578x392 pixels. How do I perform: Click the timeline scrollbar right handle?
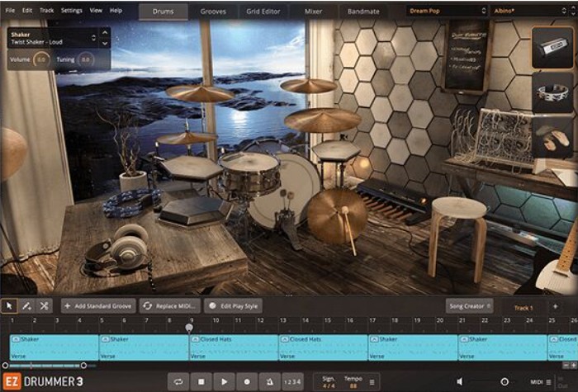click(x=83, y=366)
